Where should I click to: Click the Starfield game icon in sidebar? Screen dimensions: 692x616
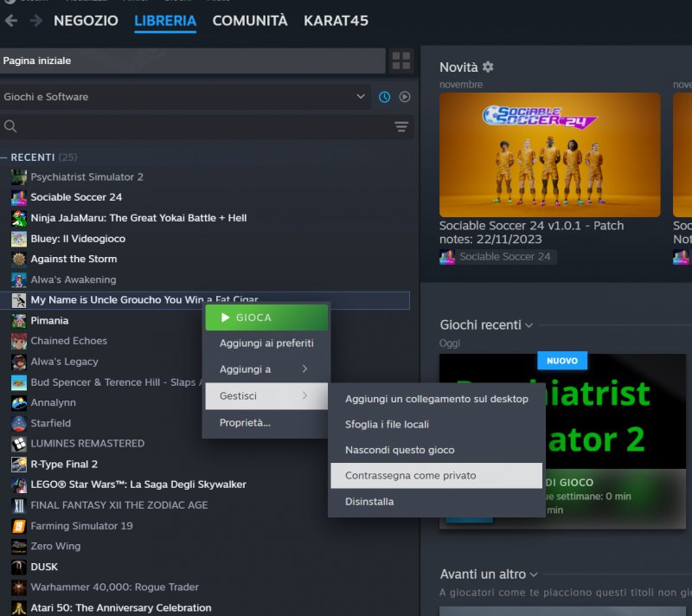19,423
